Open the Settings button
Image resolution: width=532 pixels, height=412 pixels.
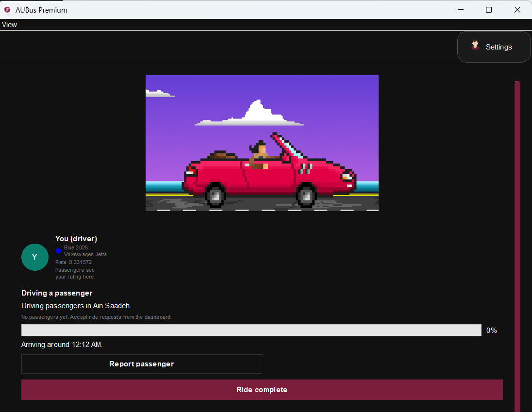click(494, 47)
